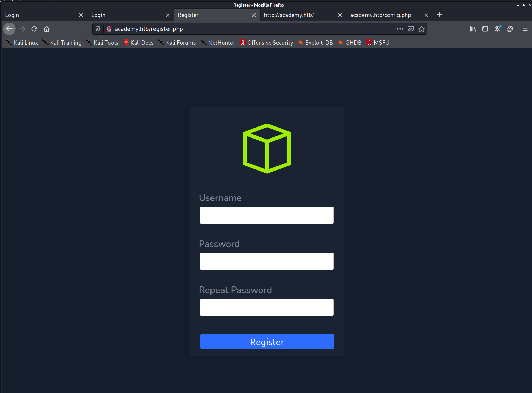Open the page actions three-dot menu

400,29
